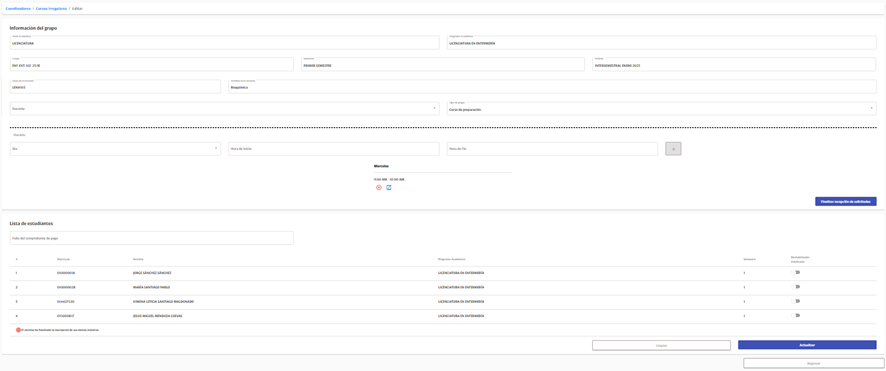The height and width of the screenshot is (371, 886).
Task: Toggle the switch for María Santiago Pablo
Action: click(x=796, y=287)
